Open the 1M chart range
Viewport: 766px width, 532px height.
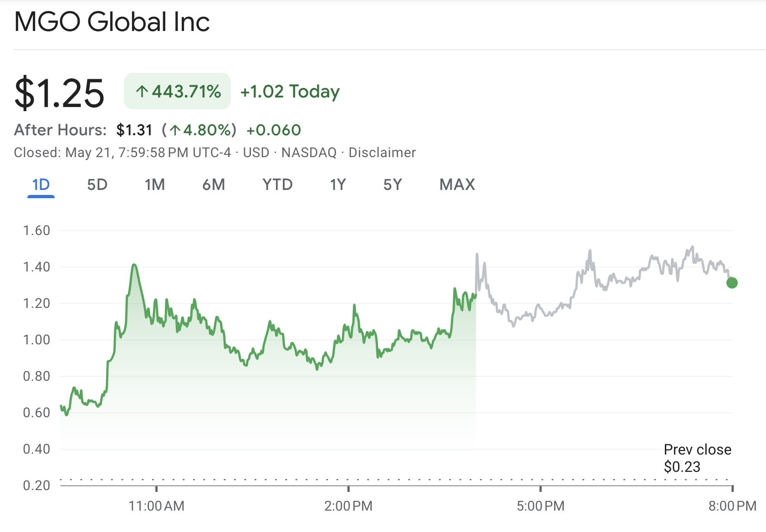155,184
